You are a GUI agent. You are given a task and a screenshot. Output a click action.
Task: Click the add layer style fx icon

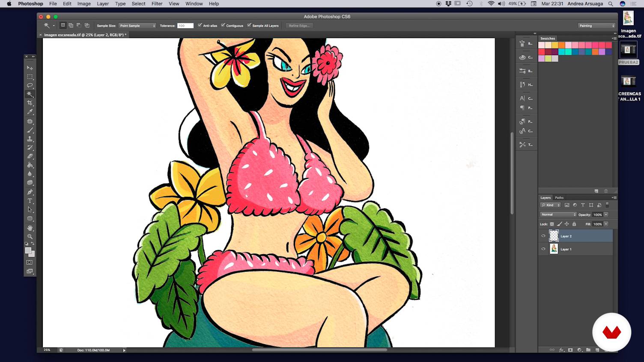point(562,350)
